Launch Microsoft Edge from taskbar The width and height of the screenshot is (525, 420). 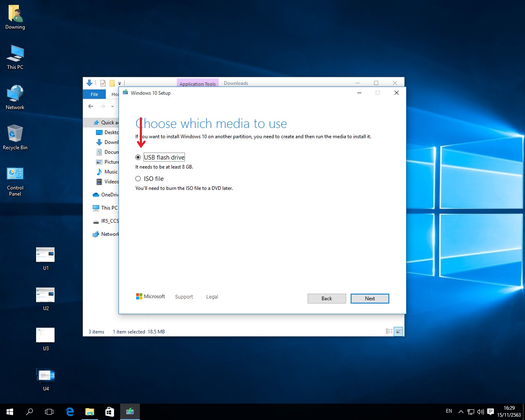point(70,412)
